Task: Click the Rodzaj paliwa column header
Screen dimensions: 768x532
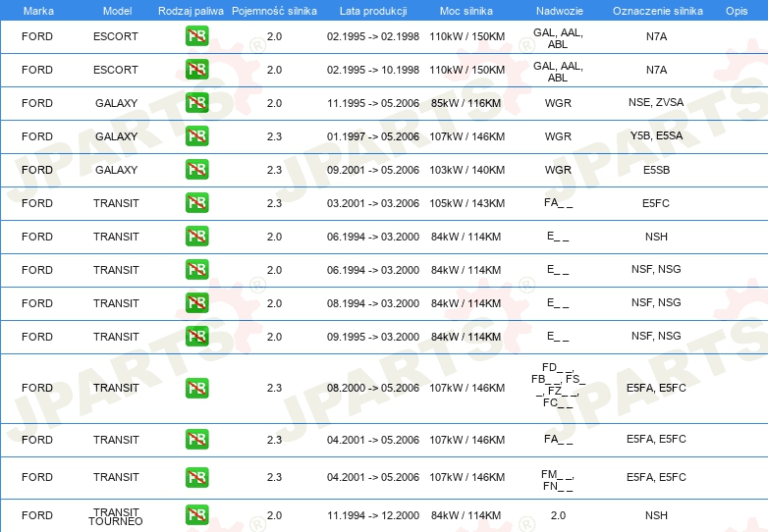Action: 191,11
